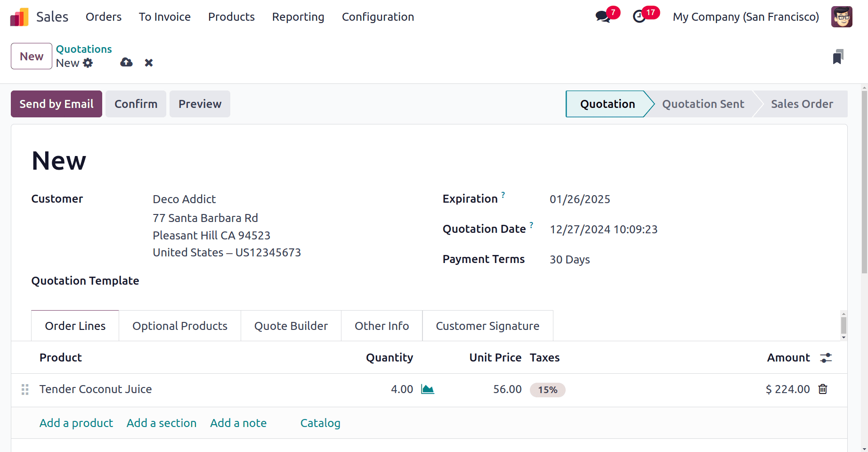Switch to the Other Info tab

click(x=381, y=326)
